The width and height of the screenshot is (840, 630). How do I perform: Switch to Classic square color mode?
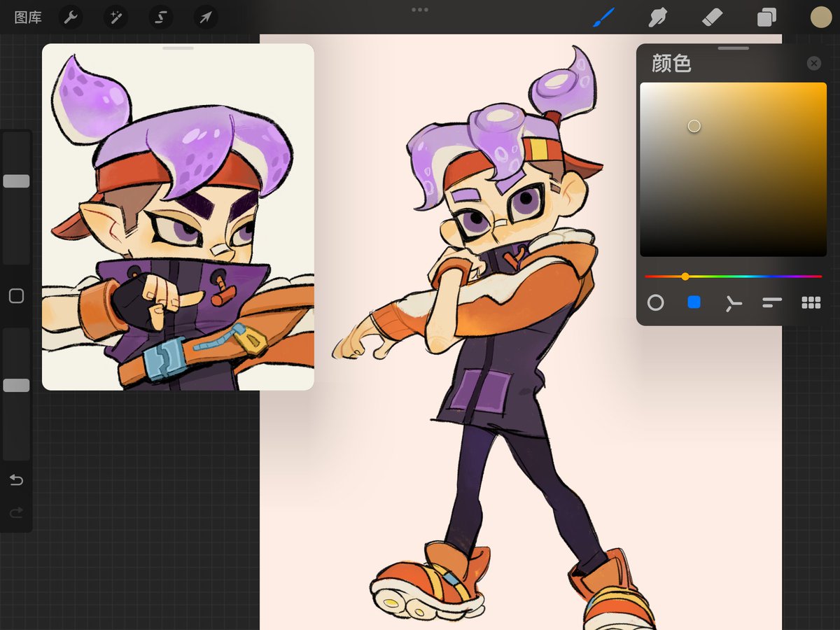point(694,302)
